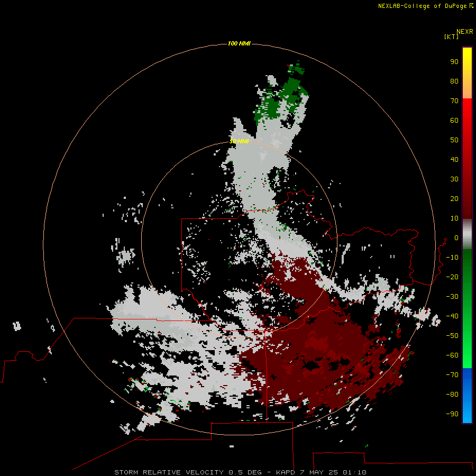Viewport: 476px width, 476px height.
Task: Click the -60 value on the velocity scale
Action: click(452, 355)
